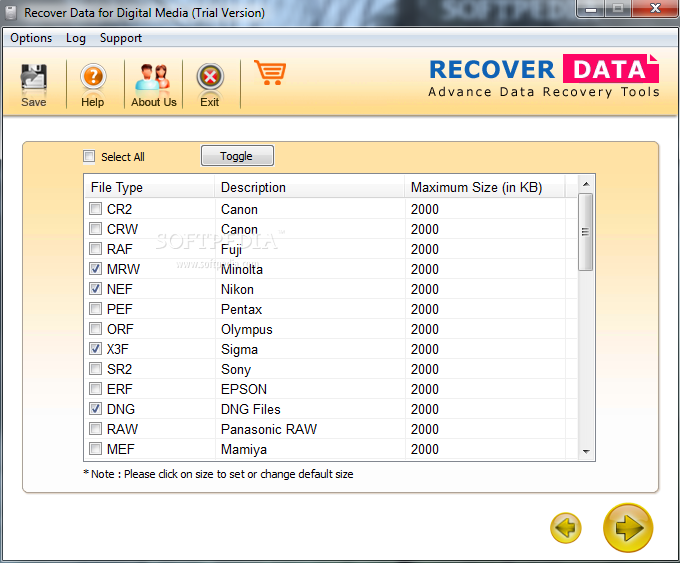The image size is (680, 563).
Task: Select the Olympus description cell
Action: (x=246, y=330)
